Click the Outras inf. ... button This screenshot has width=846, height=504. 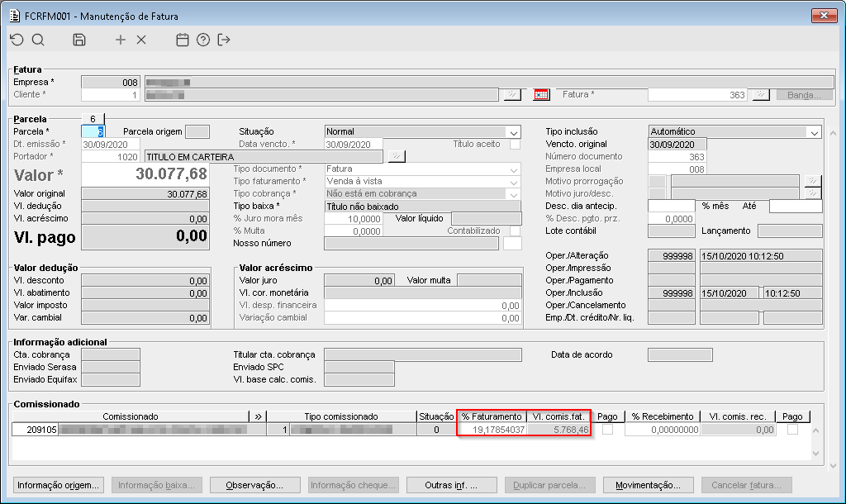point(452,485)
